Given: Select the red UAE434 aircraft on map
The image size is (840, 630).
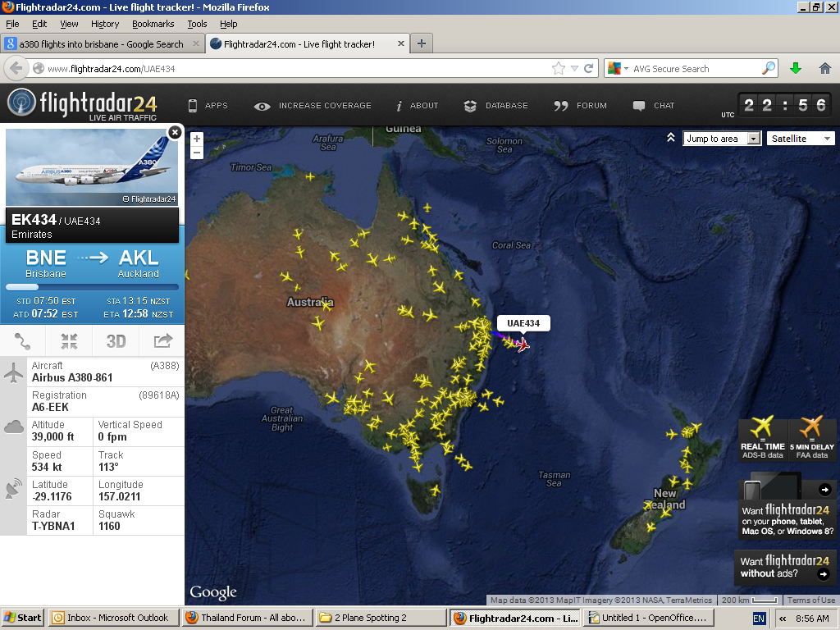Looking at the screenshot, I should click(522, 344).
